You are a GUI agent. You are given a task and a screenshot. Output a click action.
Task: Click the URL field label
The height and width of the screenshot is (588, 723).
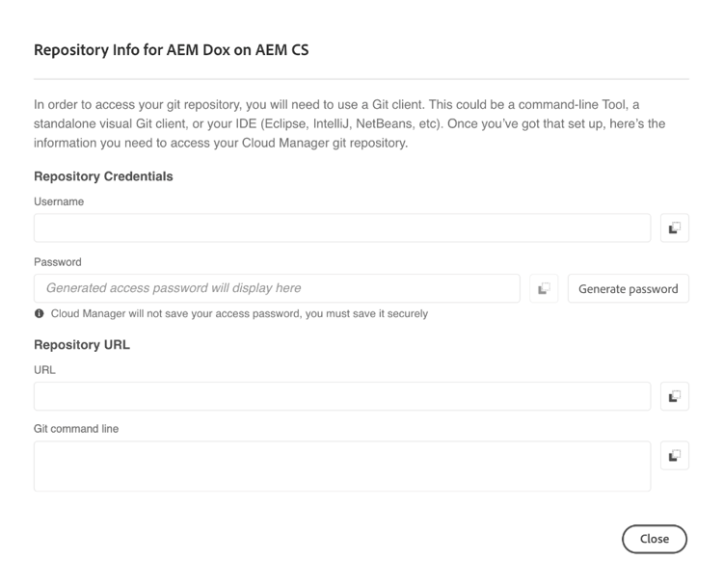click(44, 369)
